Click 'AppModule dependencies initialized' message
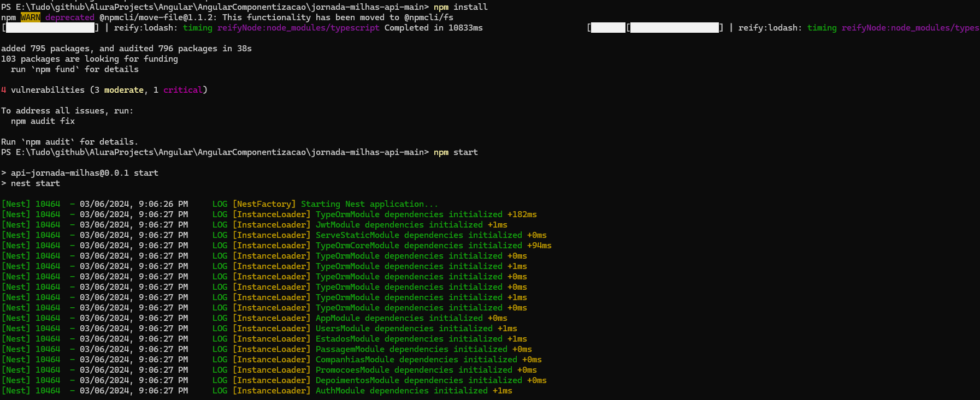 click(x=399, y=318)
